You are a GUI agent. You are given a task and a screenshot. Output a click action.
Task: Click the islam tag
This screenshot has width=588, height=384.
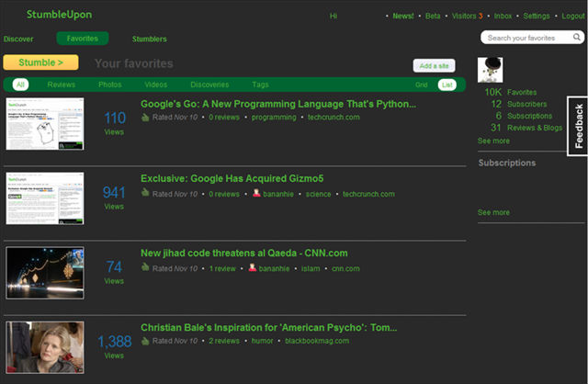(311, 269)
